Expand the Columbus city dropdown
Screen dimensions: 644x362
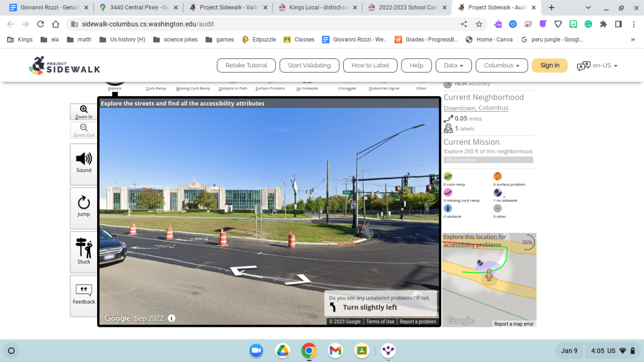click(502, 65)
